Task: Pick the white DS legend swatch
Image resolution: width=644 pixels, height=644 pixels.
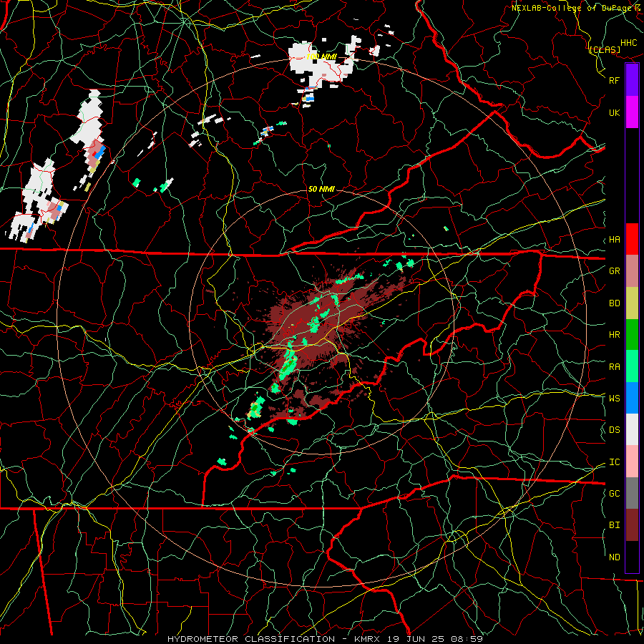Action: pyautogui.click(x=632, y=429)
